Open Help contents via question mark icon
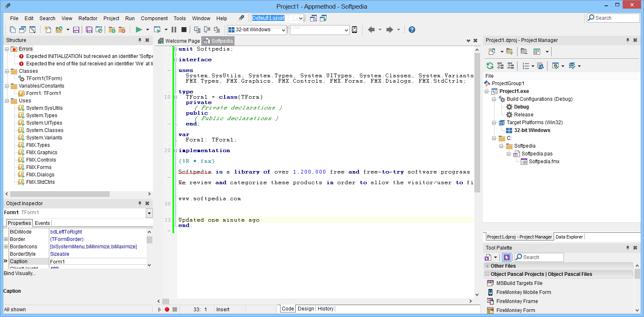The width and height of the screenshot is (644, 317). pyautogui.click(x=412, y=30)
